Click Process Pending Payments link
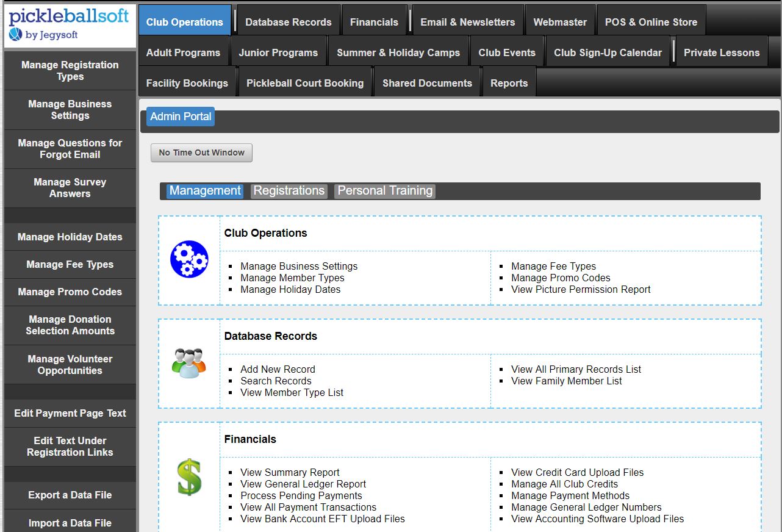Viewport: 782px width, 532px height. (x=301, y=495)
